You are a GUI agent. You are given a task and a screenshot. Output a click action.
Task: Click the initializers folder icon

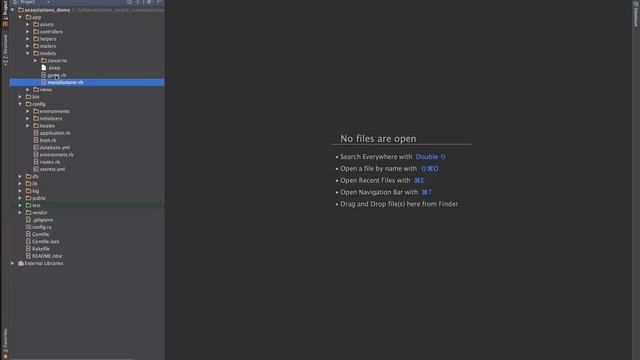point(36,118)
